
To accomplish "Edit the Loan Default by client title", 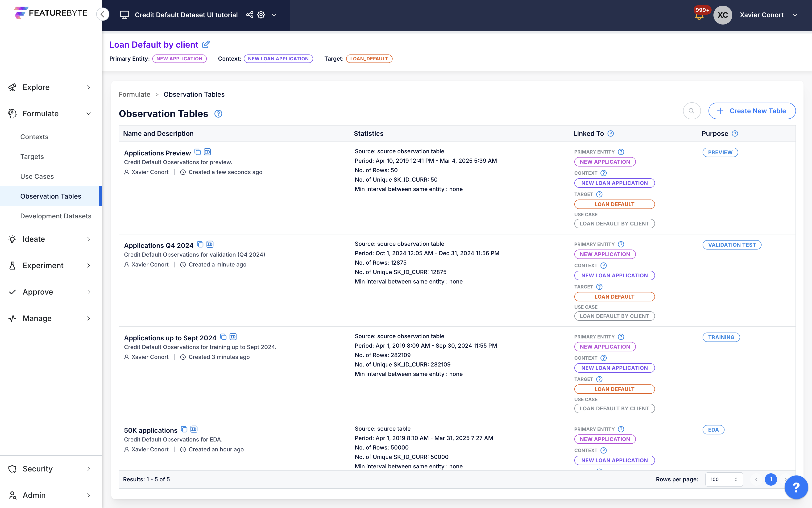I will (206, 44).
